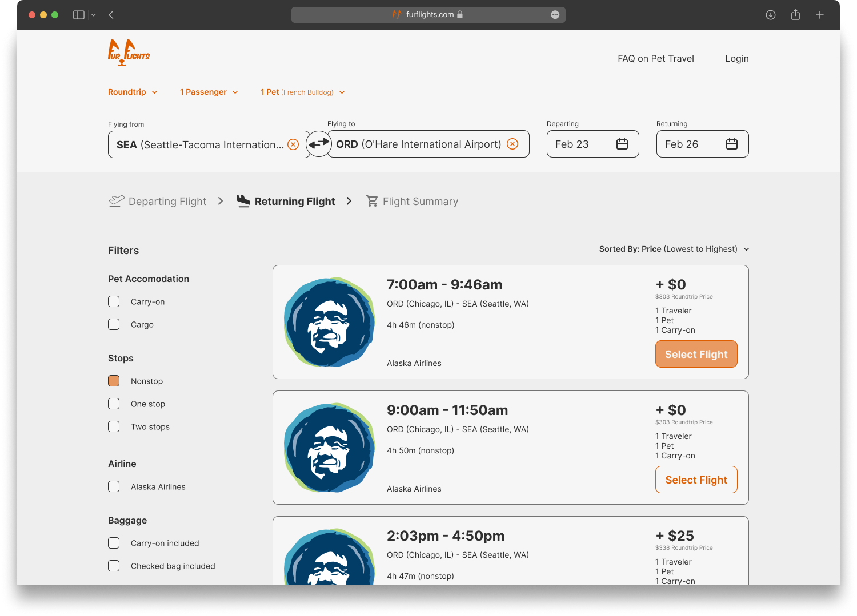Open the Returning date calendar icon
Image resolution: width=857 pixels, height=616 pixels.
pyautogui.click(x=732, y=144)
